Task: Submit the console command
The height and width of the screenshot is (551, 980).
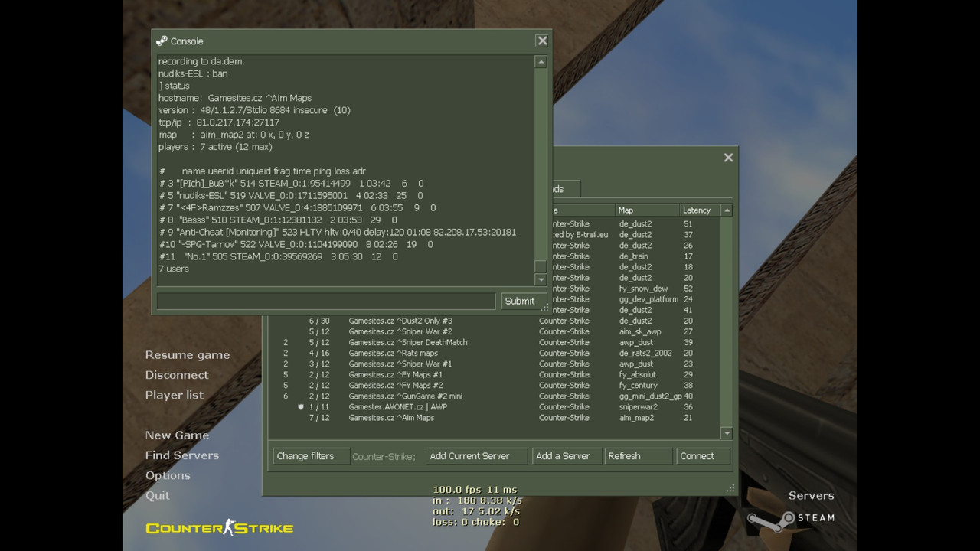Action: [x=522, y=301]
